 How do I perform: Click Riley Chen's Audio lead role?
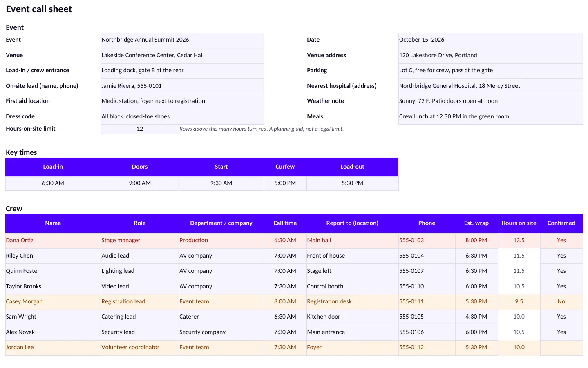(x=140, y=256)
